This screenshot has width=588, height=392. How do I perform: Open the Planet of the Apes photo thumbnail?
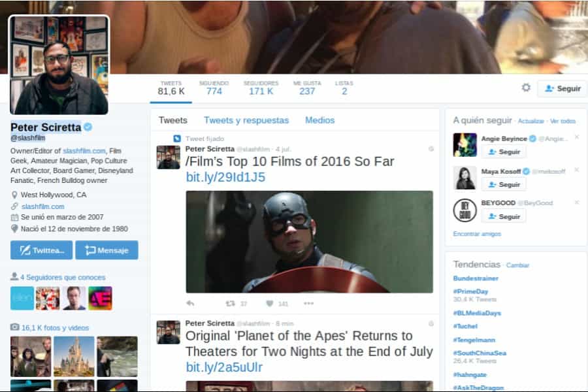pos(31,356)
